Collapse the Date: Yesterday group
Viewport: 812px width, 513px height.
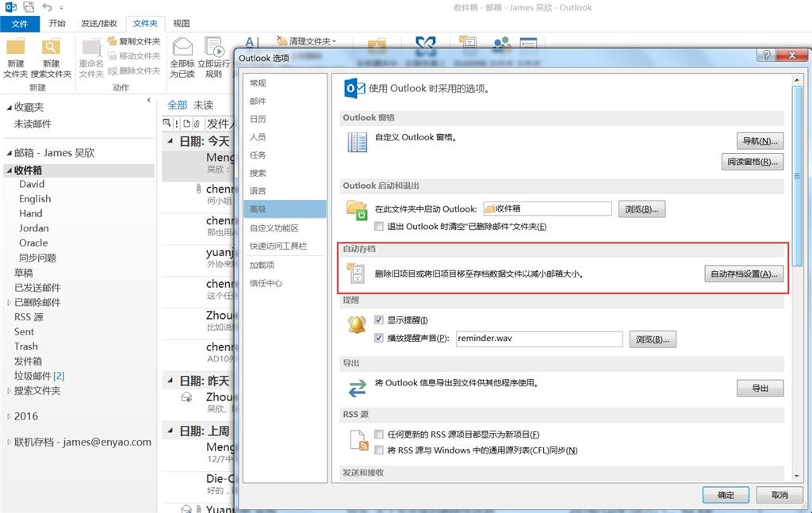coord(170,381)
